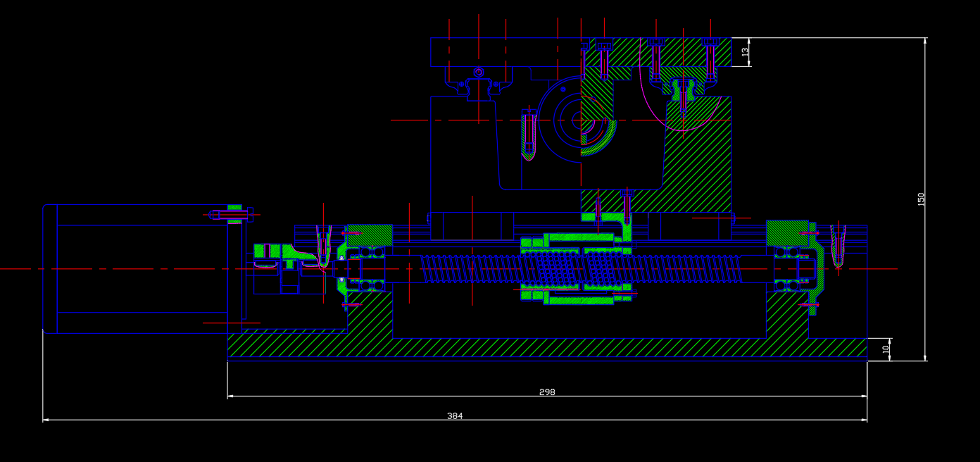Pick the right linear guide rail section
The image size is (980, 462).
point(681,89)
